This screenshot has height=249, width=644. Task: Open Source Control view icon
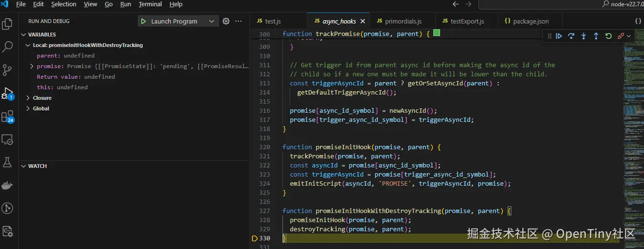[x=8, y=70]
